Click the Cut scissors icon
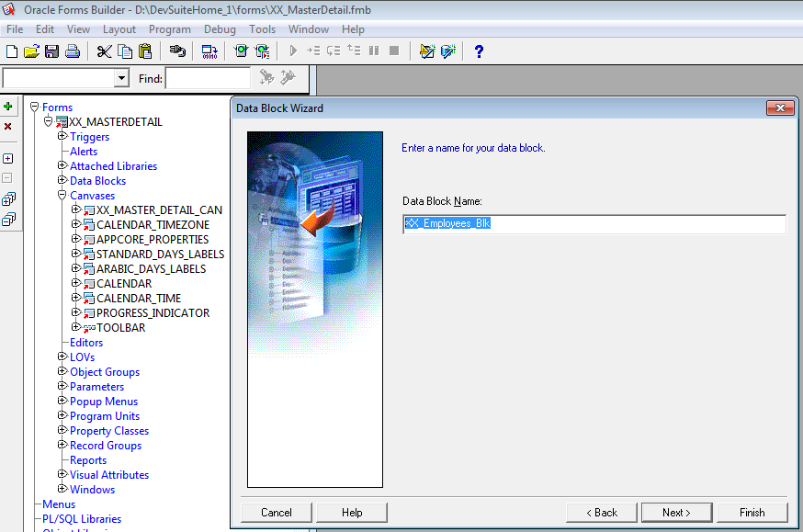The image size is (803, 532). [x=105, y=51]
